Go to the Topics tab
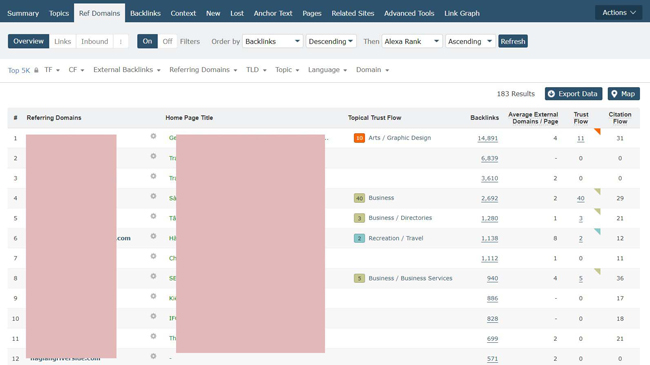This screenshot has width=650, height=365. [59, 13]
